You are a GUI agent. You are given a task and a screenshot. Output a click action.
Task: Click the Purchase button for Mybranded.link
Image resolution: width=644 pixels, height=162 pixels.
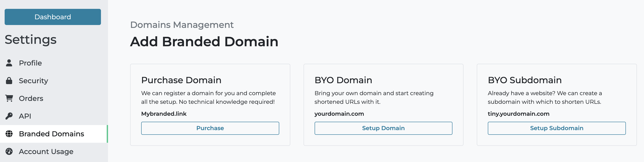click(210, 128)
